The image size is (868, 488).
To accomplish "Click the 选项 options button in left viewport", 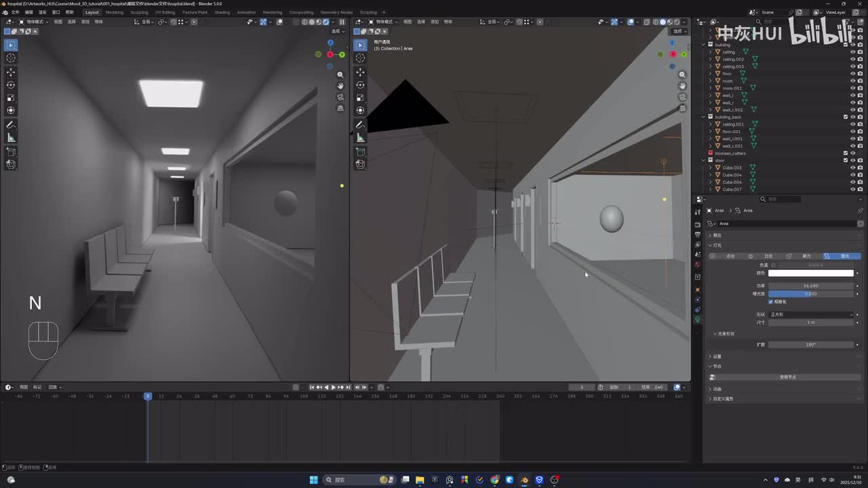I will (337, 31).
